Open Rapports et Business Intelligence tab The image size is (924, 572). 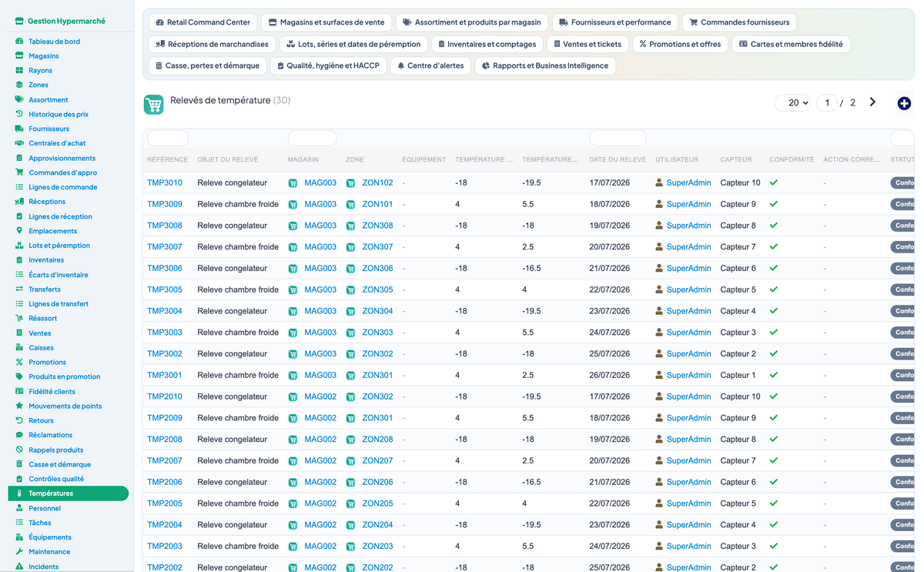pos(545,65)
